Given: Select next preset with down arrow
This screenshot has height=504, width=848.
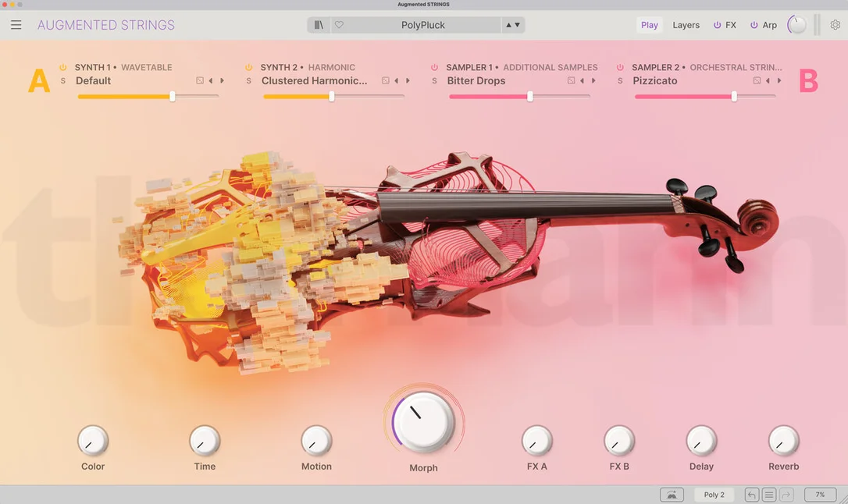Looking at the screenshot, I should pos(518,25).
